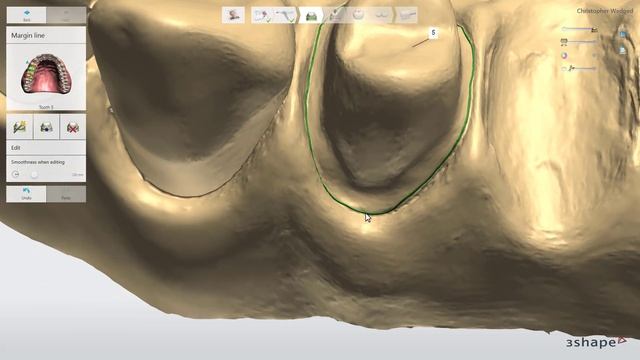The image size is (640, 360).
Task: Open the last workflow step in the bar
Action: coord(407,16)
